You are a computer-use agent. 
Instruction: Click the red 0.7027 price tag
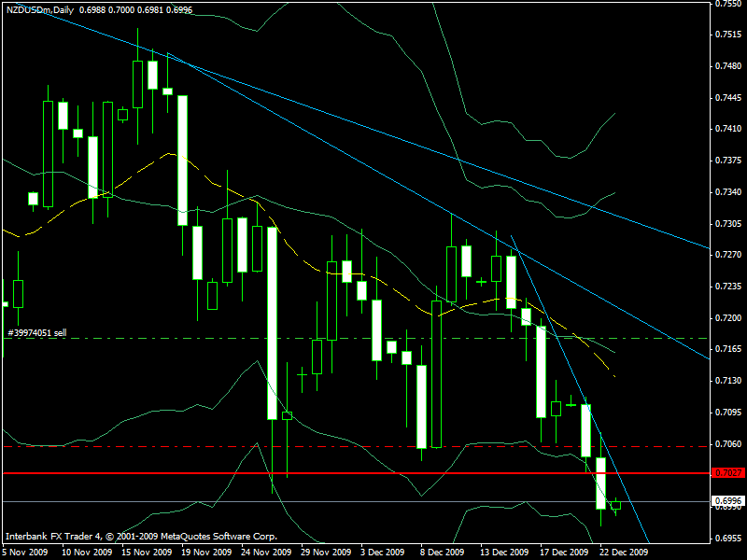[x=728, y=473]
